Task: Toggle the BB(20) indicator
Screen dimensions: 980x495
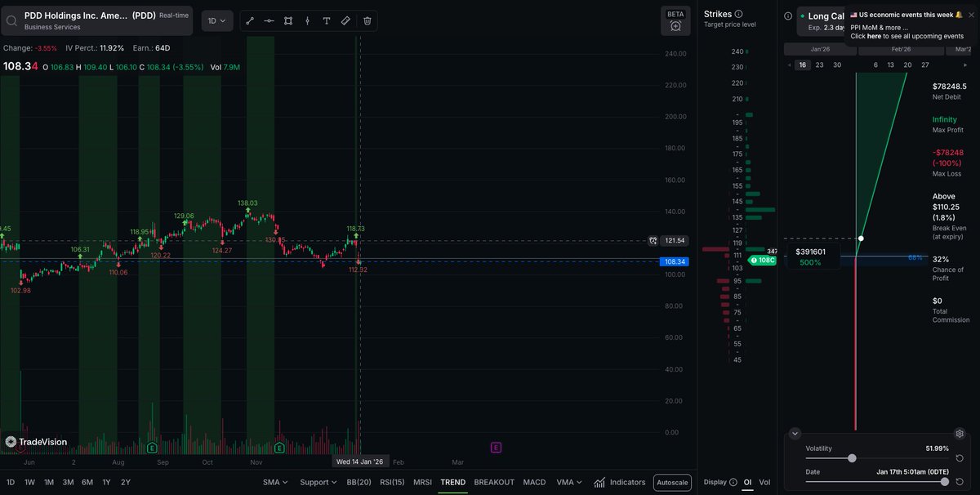Action: (x=359, y=482)
